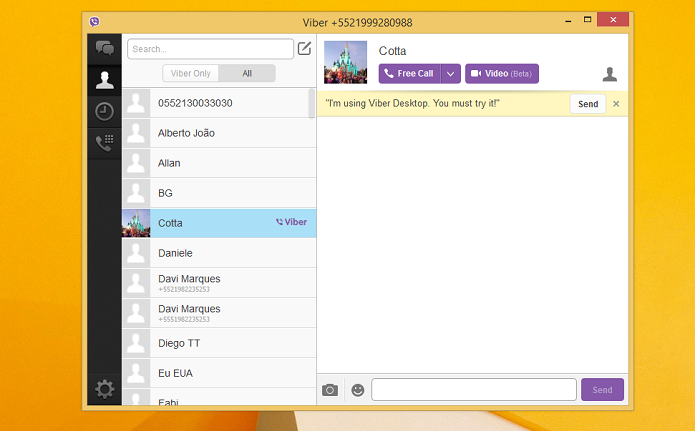Select contact BG
The image size is (695, 431).
[219, 193]
